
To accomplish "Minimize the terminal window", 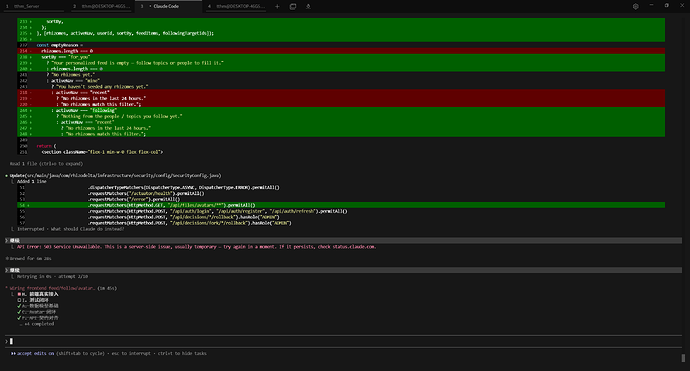I will (x=651, y=6).
